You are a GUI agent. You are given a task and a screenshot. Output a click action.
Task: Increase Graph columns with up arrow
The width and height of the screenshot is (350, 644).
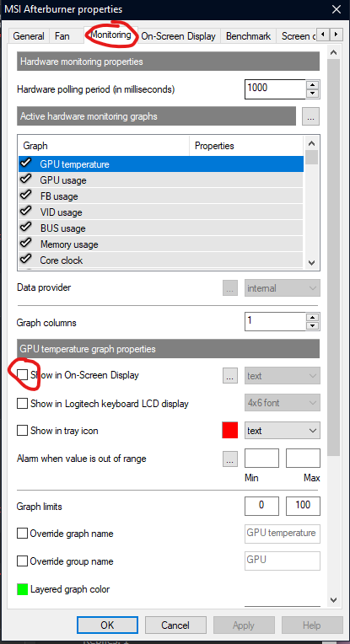[x=313, y=318]
